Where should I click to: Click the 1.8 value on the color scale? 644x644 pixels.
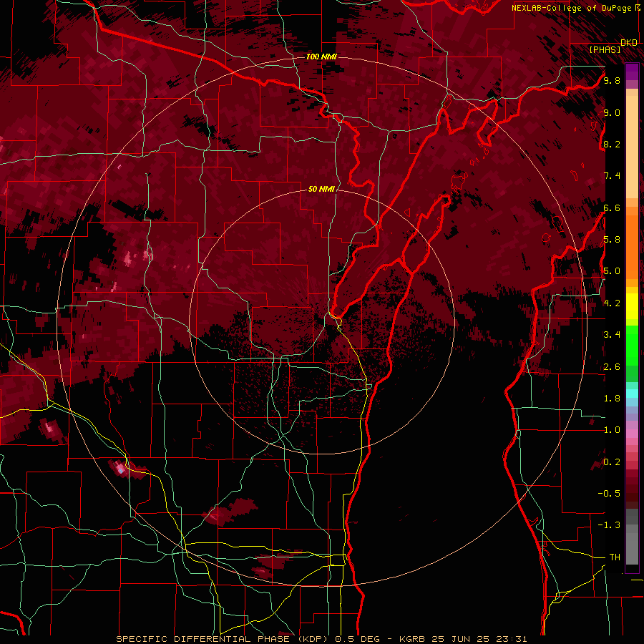click(x=612, y=399)
